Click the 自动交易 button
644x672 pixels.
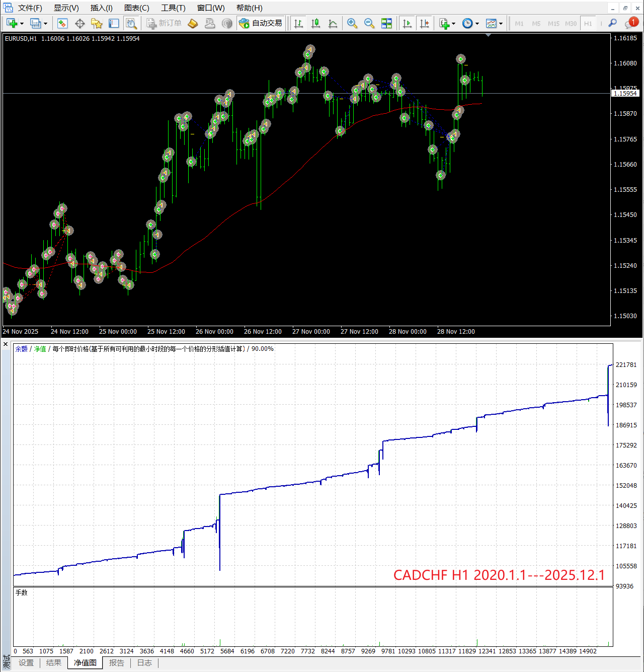coord(261,23)
